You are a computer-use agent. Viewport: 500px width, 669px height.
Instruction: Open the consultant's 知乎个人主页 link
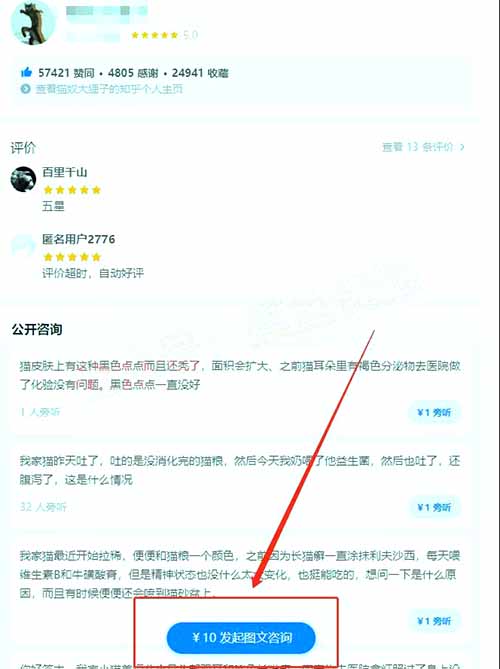[109, 89]
